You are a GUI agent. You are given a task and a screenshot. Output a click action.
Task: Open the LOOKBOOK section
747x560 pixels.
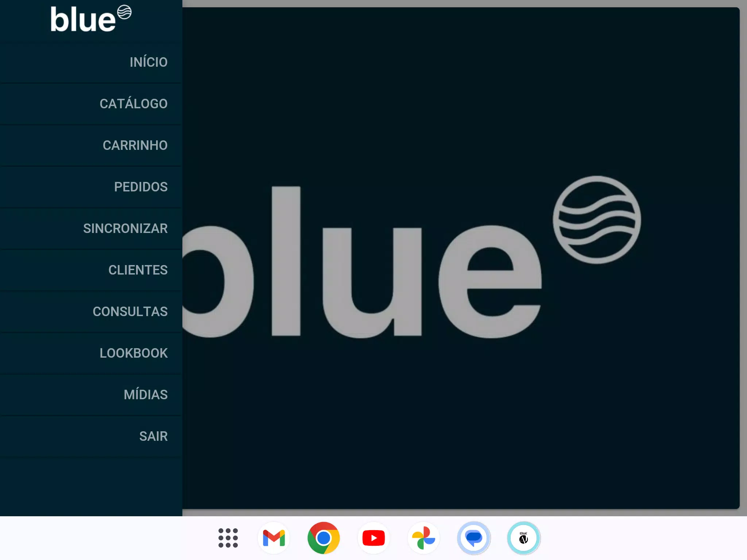tap(91, 353)
